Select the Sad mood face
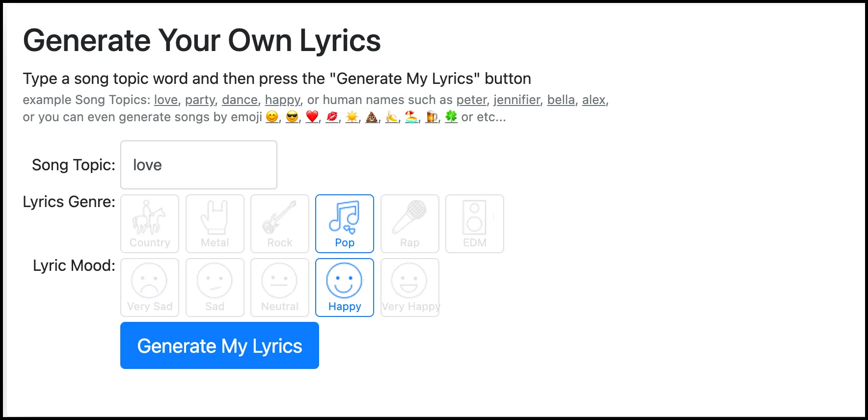 pos(215,288)
